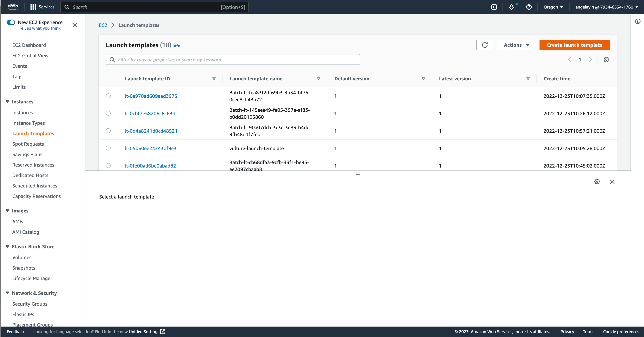
Task: Open AWS CloudShell terminal icon
Action: coord(494,7)
